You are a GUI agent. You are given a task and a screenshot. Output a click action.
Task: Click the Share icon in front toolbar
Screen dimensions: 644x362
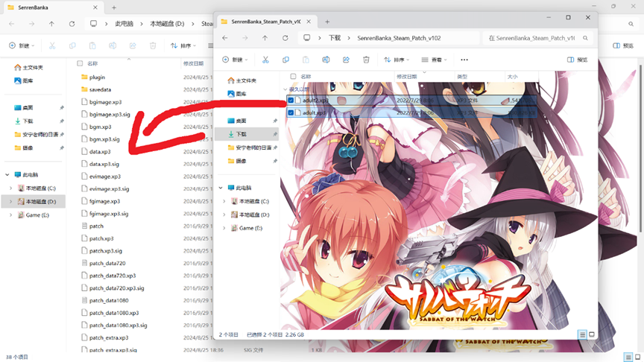pyautogui.click(x=346, y=60)
